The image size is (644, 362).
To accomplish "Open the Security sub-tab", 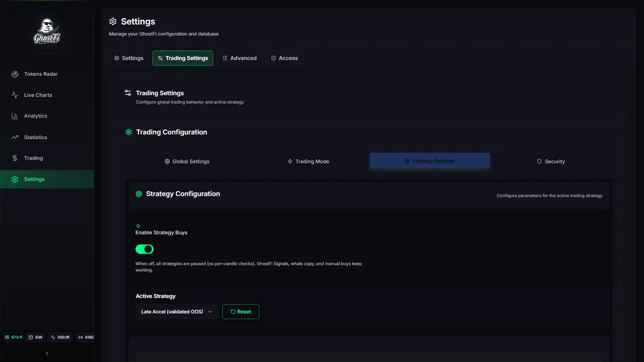I will [x=551, y=161].
